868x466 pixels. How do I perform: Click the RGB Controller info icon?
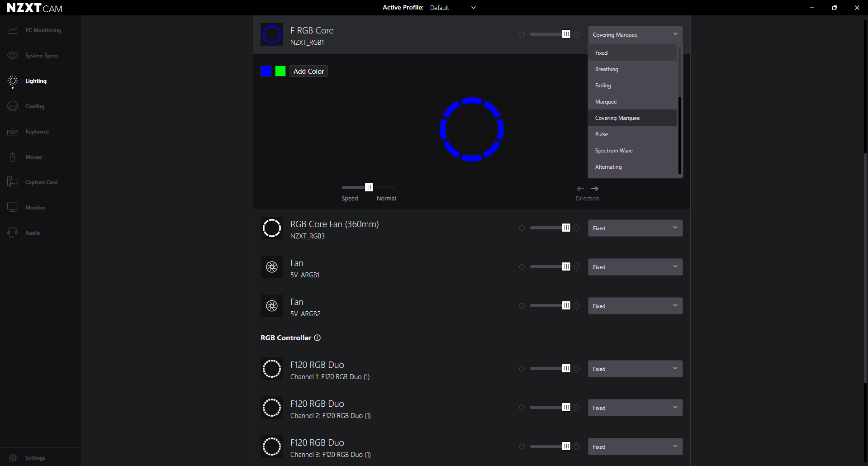coord(318,338)
